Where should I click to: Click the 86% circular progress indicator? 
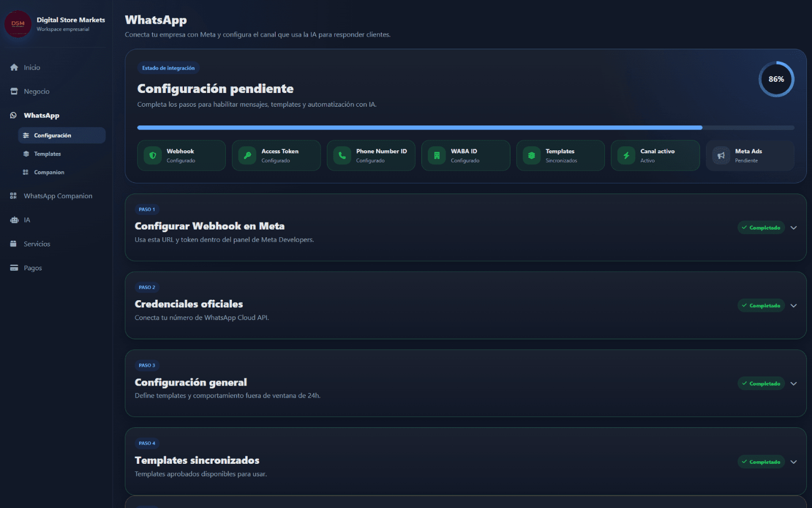(x=776, y=79)
